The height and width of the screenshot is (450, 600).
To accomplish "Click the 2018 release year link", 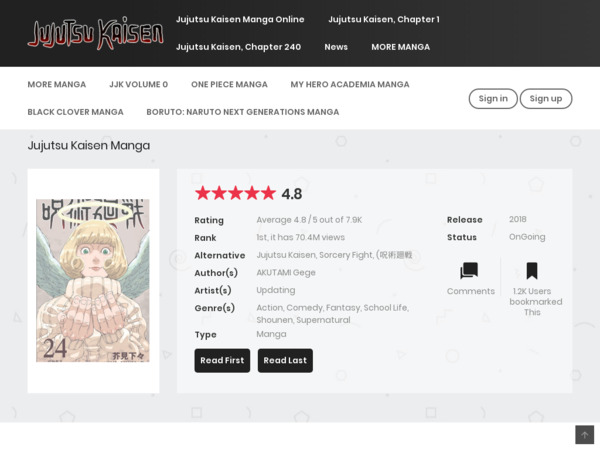I will pos(518,219).
